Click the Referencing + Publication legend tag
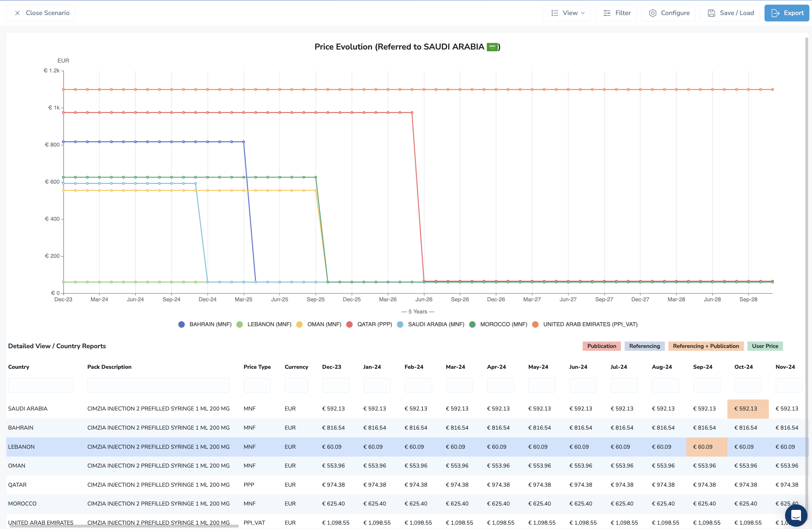Image resolution: width=812 pixels, height=529 pixels. [706, 346]
